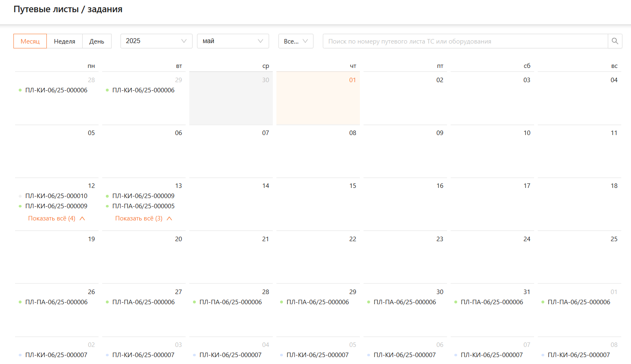Open ПЛ-КИ-06/25-000010 on day 12
Viewport: 631px width, 364px height.
(56, 196)
